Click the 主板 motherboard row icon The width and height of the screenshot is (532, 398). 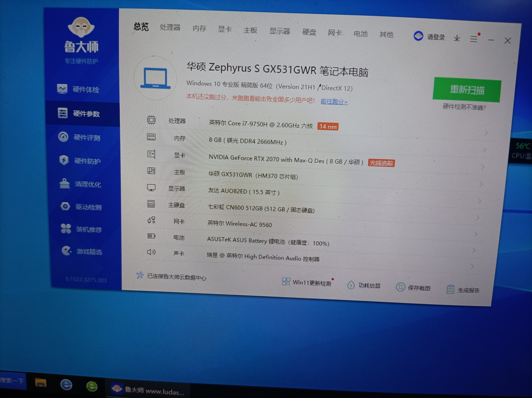tap(151, 171)
